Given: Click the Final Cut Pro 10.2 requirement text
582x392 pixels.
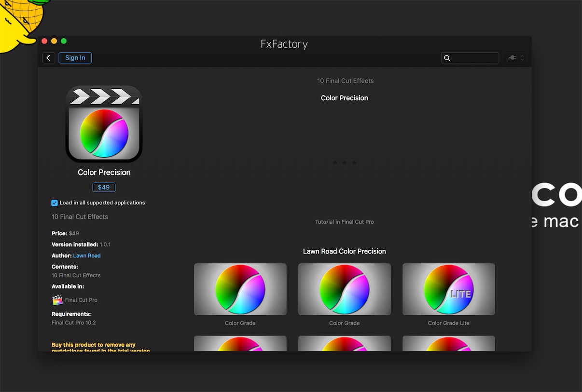Looking at the screenshot, I should pos(74,323).
